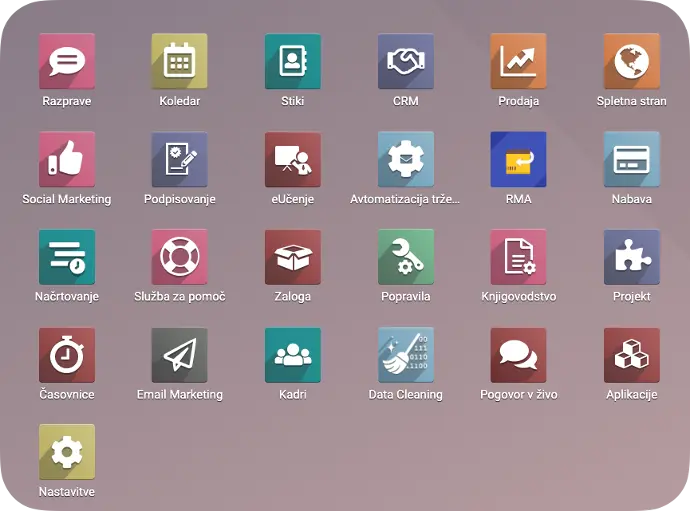Open the Nastavitve settings gear
The height and width of the screenshot is (511, 690).
click(x=67, y=452)
